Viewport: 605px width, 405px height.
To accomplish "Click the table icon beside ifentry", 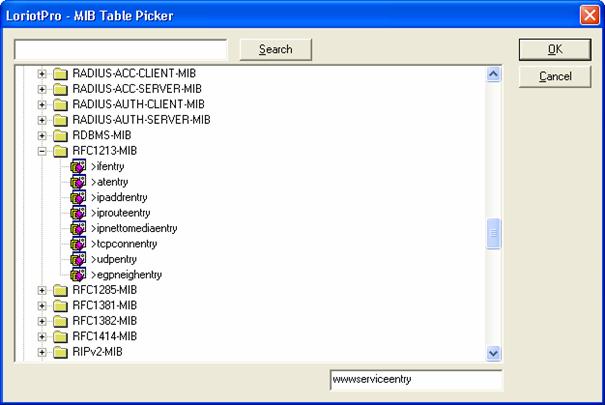I will (x=79, y=166).
